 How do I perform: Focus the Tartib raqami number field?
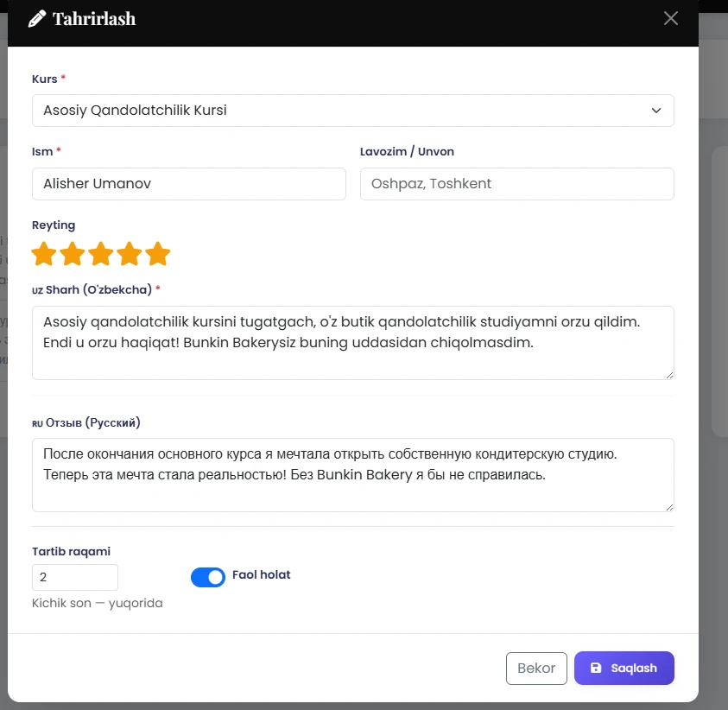tap(74, 577)
